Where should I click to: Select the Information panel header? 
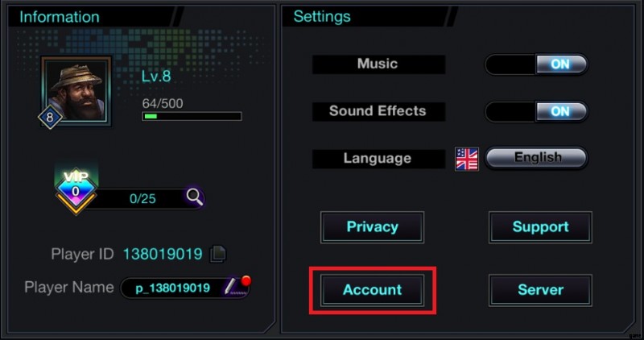click(x=60, y=17)
